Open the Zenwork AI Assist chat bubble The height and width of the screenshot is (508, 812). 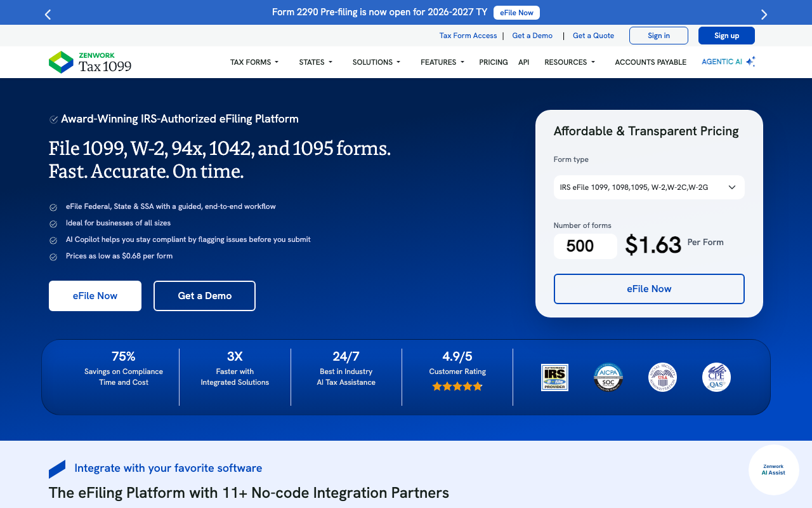coord(773,470)
